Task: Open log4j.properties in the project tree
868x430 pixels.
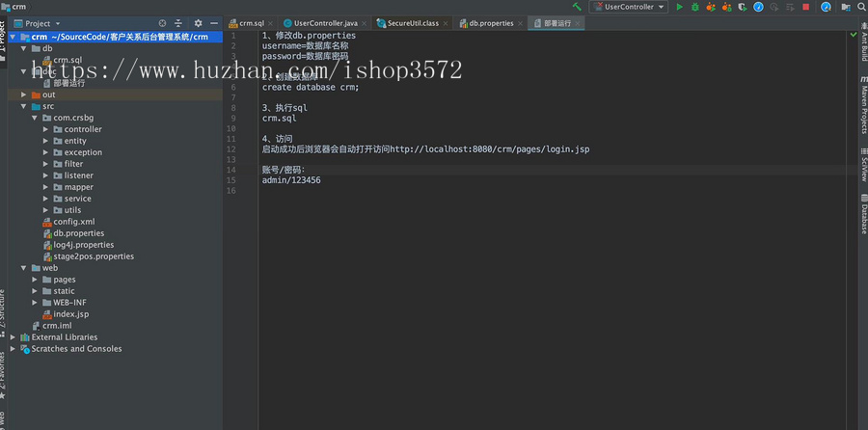Action: tap(83, 245)
